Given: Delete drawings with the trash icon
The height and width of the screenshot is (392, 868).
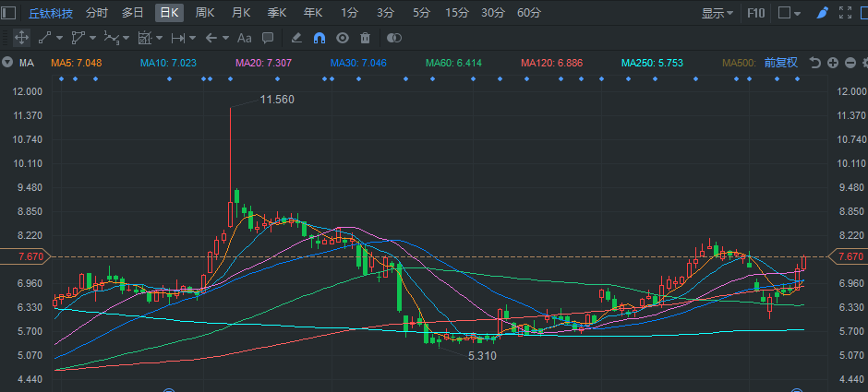Looking at the screenshot, I should tap(365, 38).
